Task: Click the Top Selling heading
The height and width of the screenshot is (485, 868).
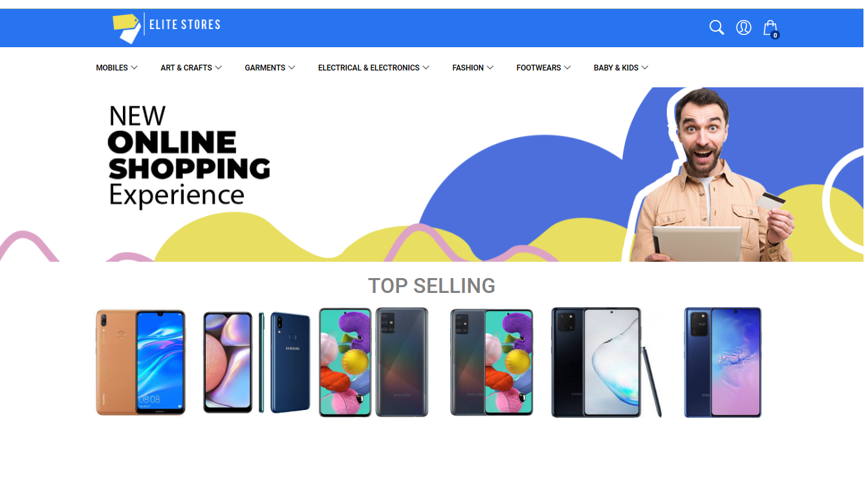Action: 431,285
